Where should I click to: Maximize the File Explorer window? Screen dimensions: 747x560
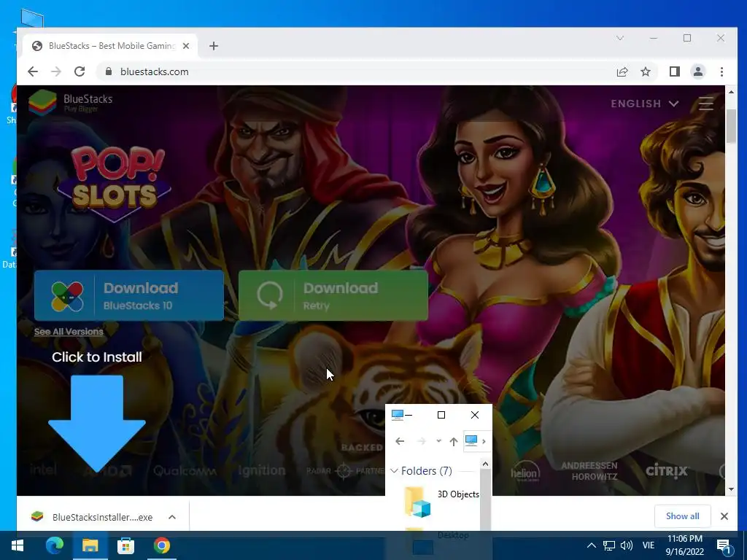(x=441, y=415)
